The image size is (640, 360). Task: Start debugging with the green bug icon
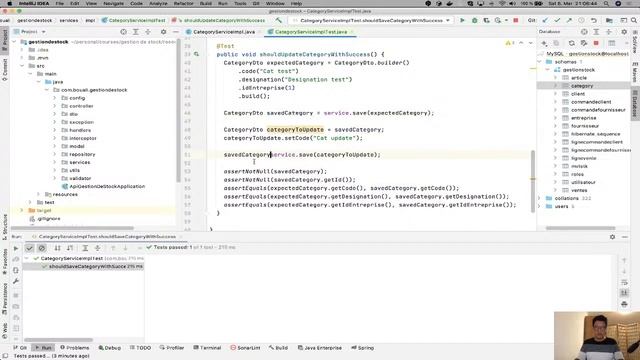[474, 20]
